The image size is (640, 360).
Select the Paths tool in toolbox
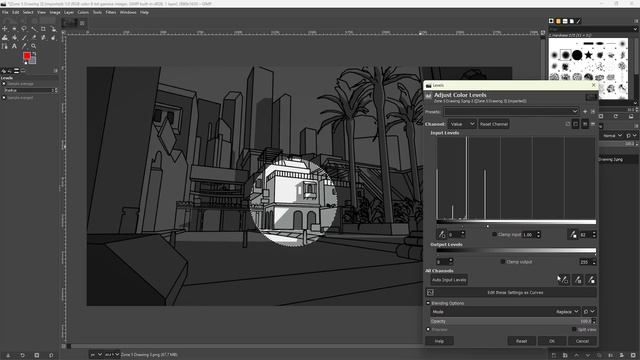coord(4,46)
